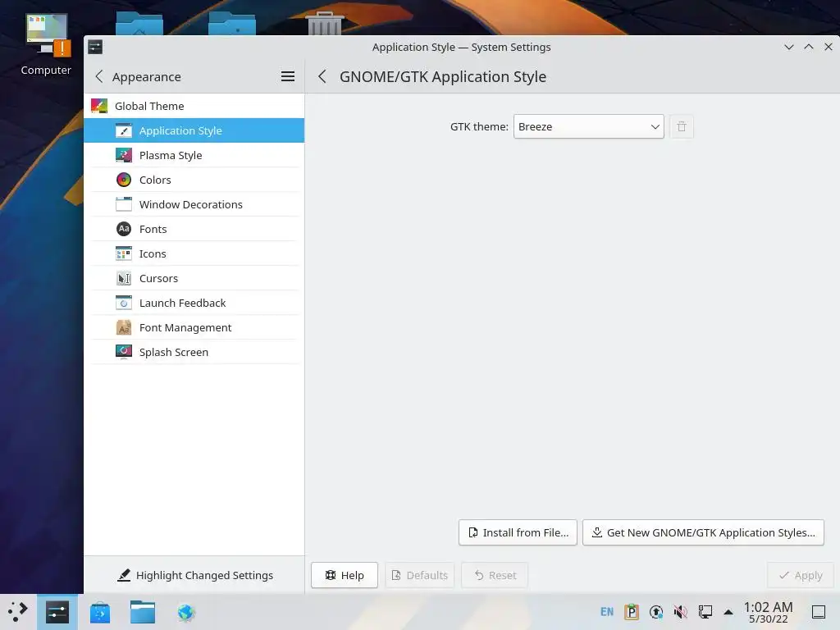The image size is (840, 630).
Task: Open the Trash desktop icon
Action: click(324, 24)
